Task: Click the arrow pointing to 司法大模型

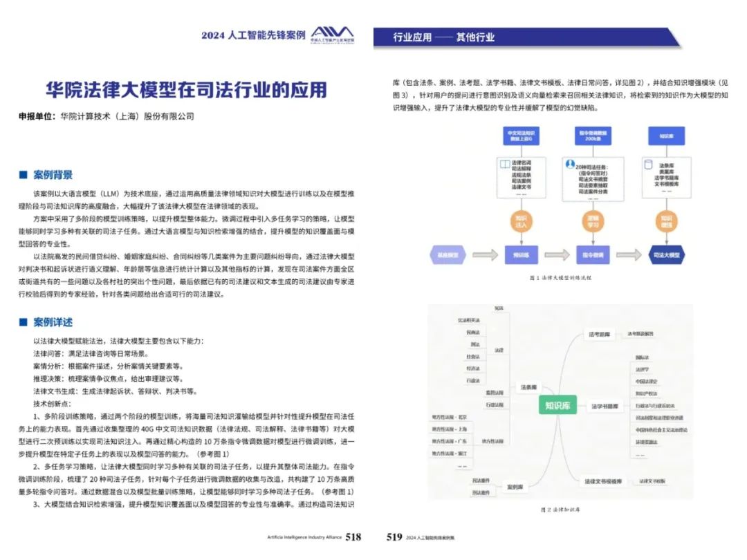Action: pyautogui.click(x=629, y=254)
